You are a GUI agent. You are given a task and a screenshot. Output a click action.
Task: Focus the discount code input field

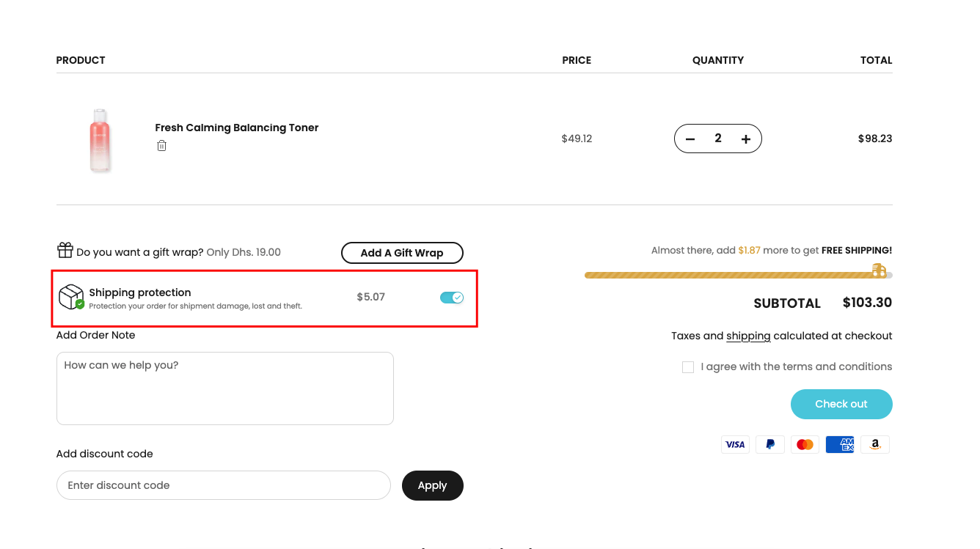point(223,485)
